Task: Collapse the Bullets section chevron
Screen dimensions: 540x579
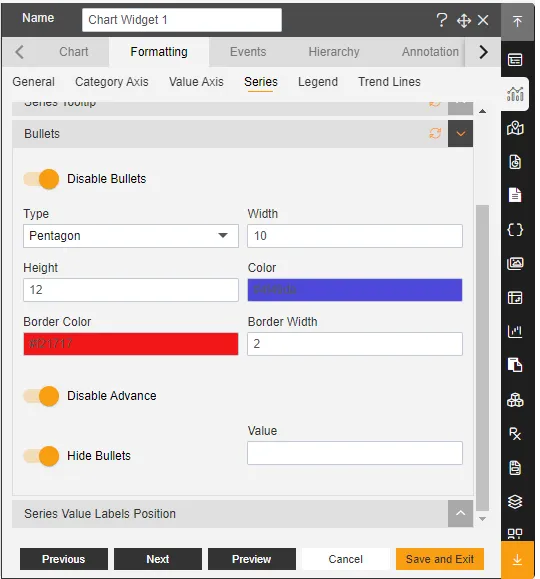Action: click(x=461, y=134)
